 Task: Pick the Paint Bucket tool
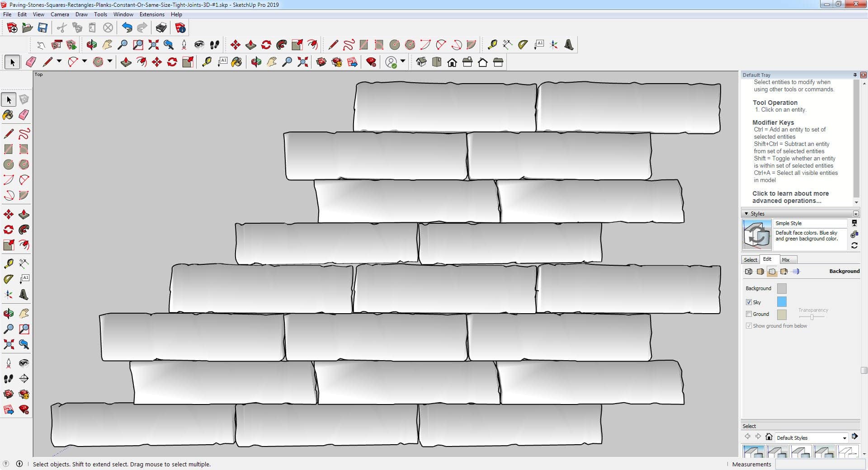[x=8, y=115]
